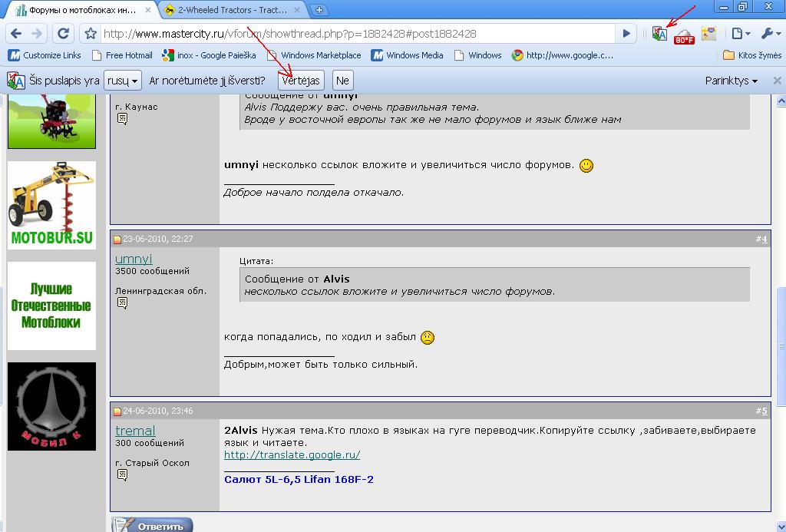
Task: Click the Vertėjas translate button
Action: (301, 81)
